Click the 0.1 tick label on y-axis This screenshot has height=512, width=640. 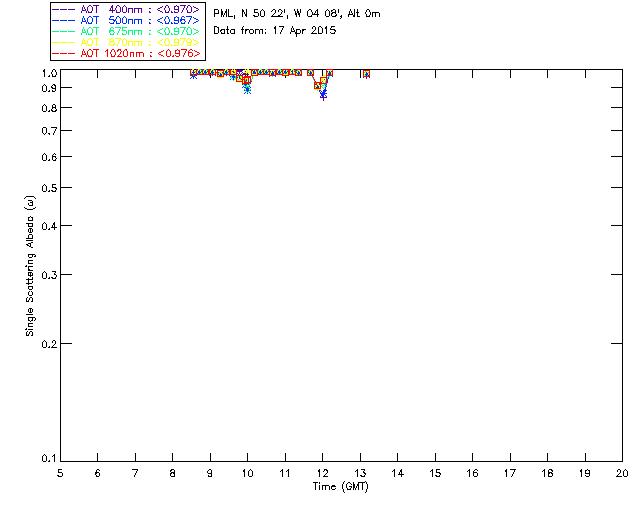pyautogui.click(x=49, y=459)
